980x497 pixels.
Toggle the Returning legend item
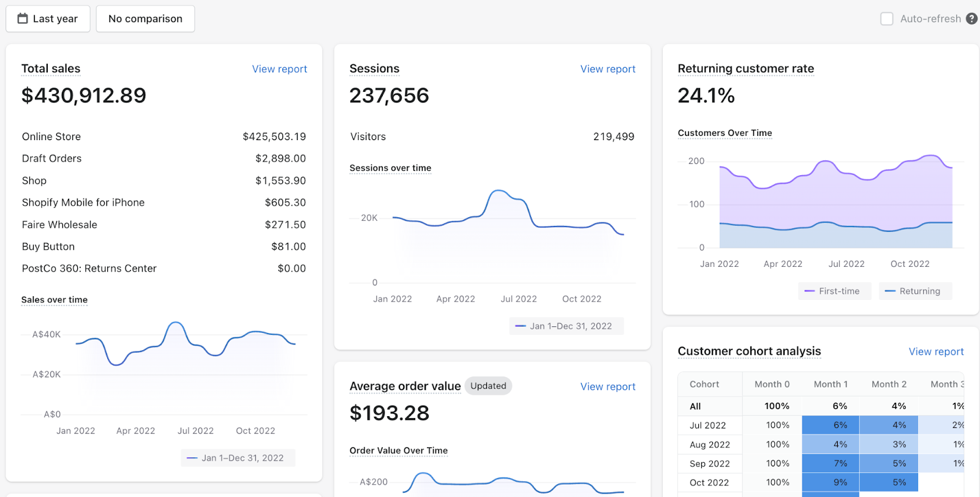point(915,291)
